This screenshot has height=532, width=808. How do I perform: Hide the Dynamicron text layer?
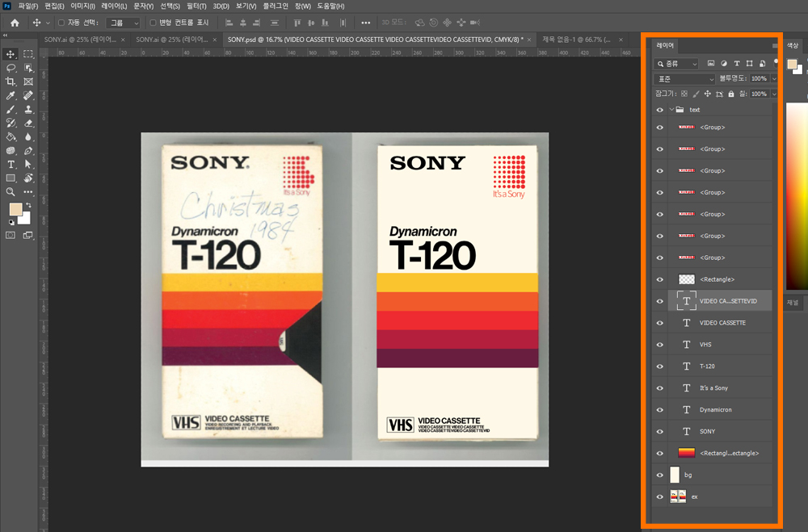coord(660,409)
